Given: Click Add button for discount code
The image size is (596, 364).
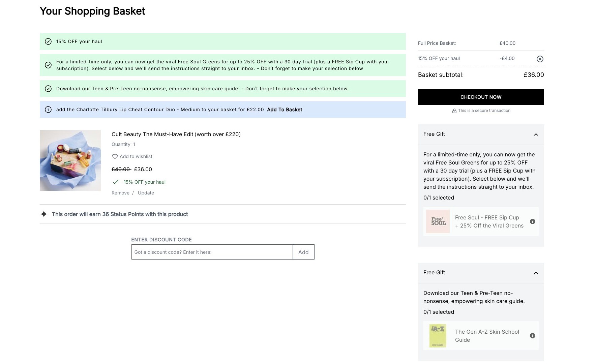Looking at the screenshot, I should click(x=303, y=252).
